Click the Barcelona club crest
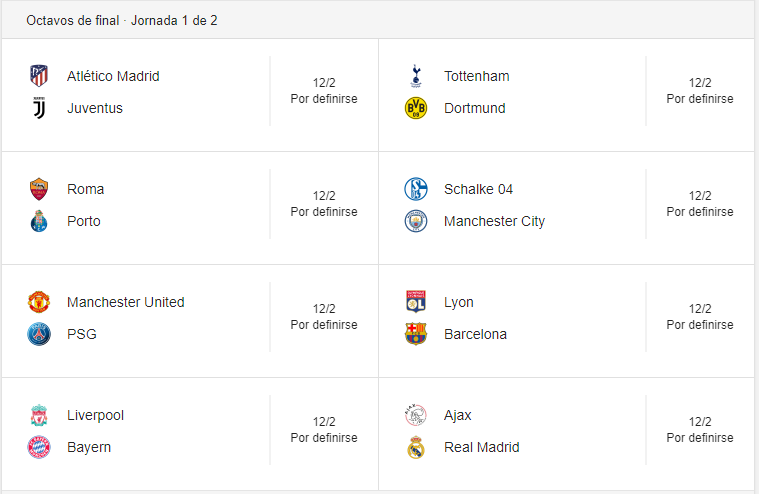759x494 pixels. [x=415, y=334]
